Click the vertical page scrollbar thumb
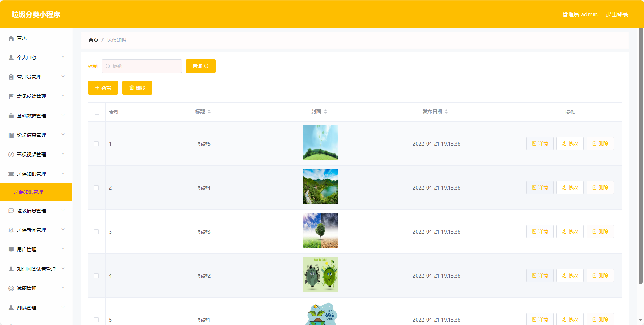The image size is (644, 325). click(x=641, y=156)
